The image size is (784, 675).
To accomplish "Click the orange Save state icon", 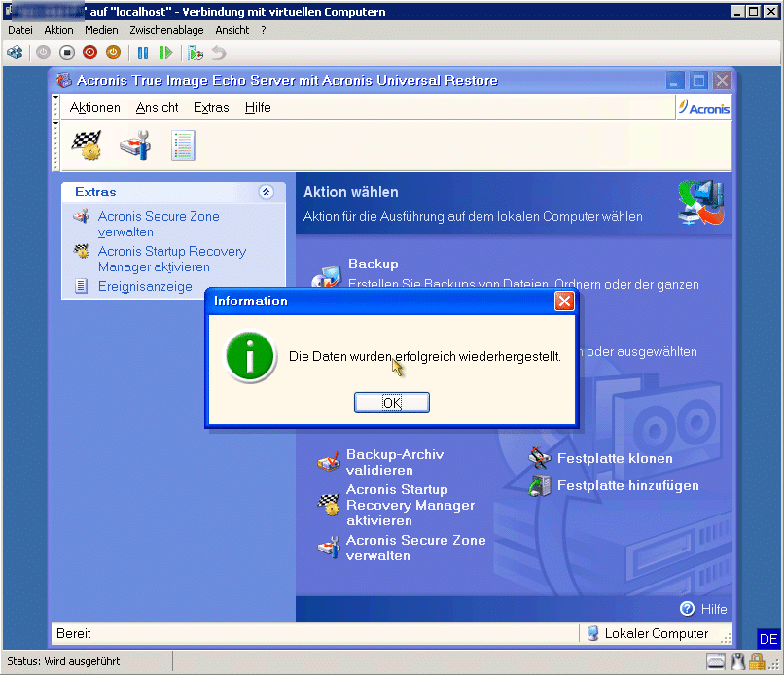I will [x=114, y=53].
